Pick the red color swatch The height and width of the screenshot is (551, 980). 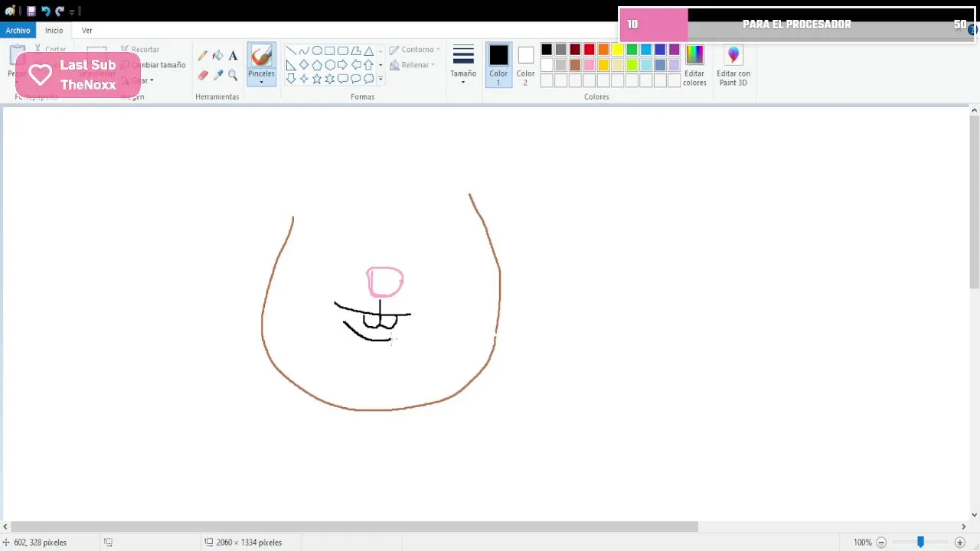point(590,50)
